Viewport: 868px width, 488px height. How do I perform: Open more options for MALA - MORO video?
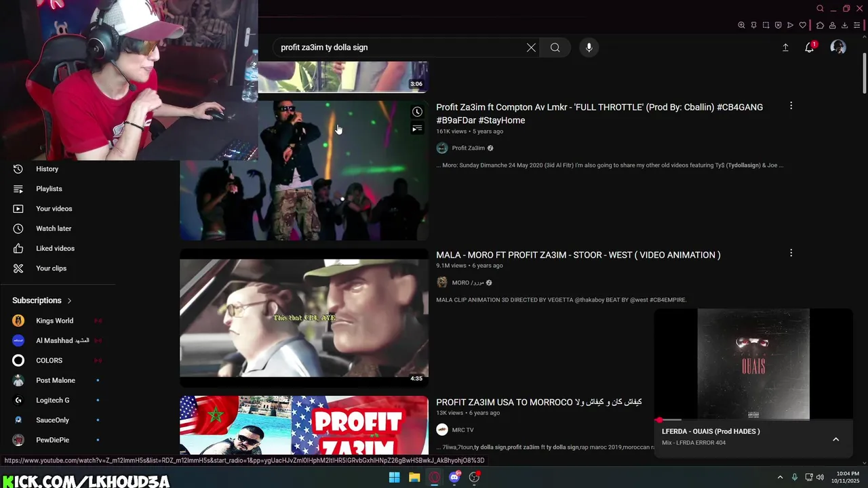click(x=791, y=253)
